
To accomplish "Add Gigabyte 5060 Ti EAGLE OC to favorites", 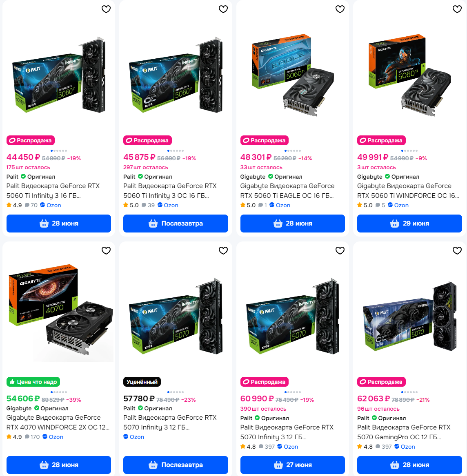I will tap(340, 9).
